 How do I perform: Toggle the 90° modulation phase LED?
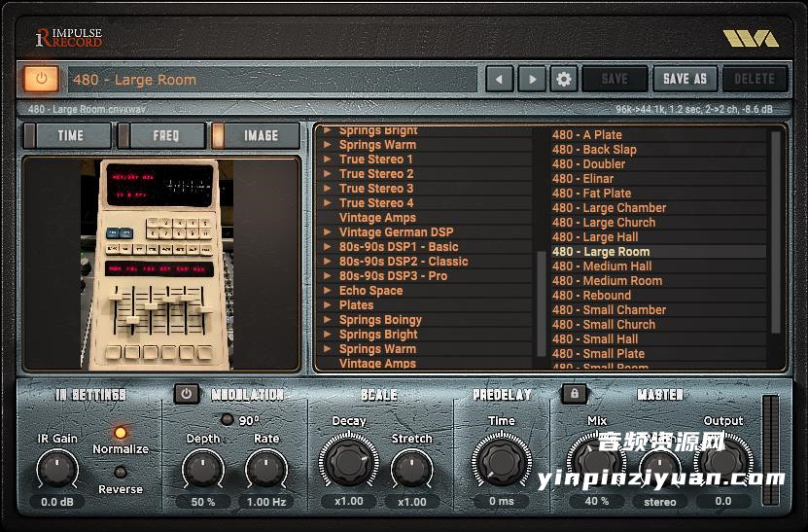tap(227, 419)
